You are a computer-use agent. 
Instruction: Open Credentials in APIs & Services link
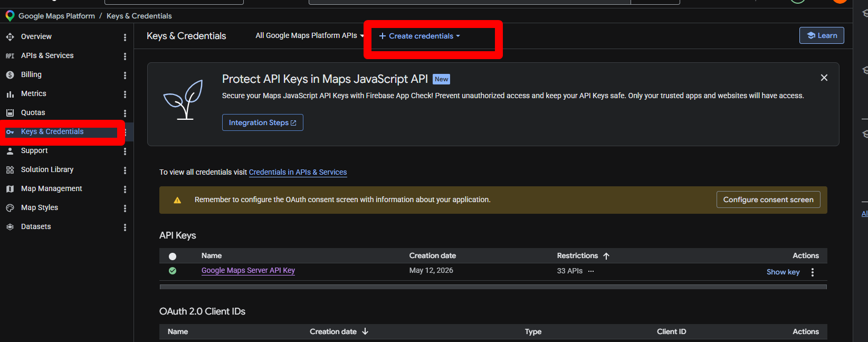click(x=298, y=172)
